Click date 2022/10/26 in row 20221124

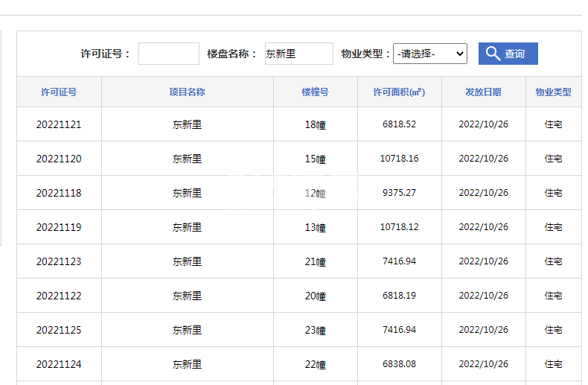click(483, 364)
